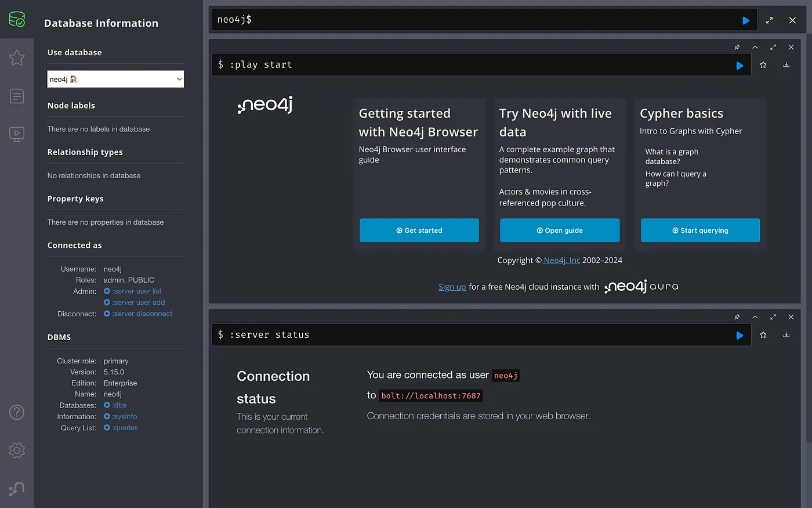Close the :play start frame

point(791,47)
